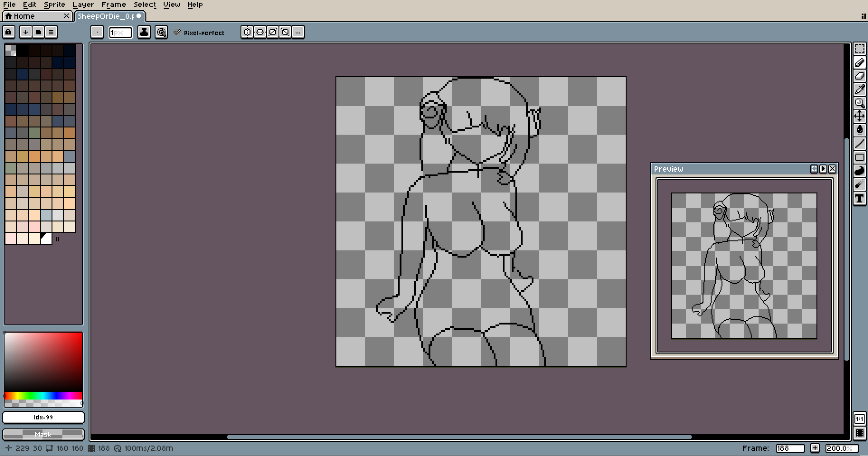The height and width of the screenshot is (456, 868).
Task: Select the Move tool
Action: (859, 117)
